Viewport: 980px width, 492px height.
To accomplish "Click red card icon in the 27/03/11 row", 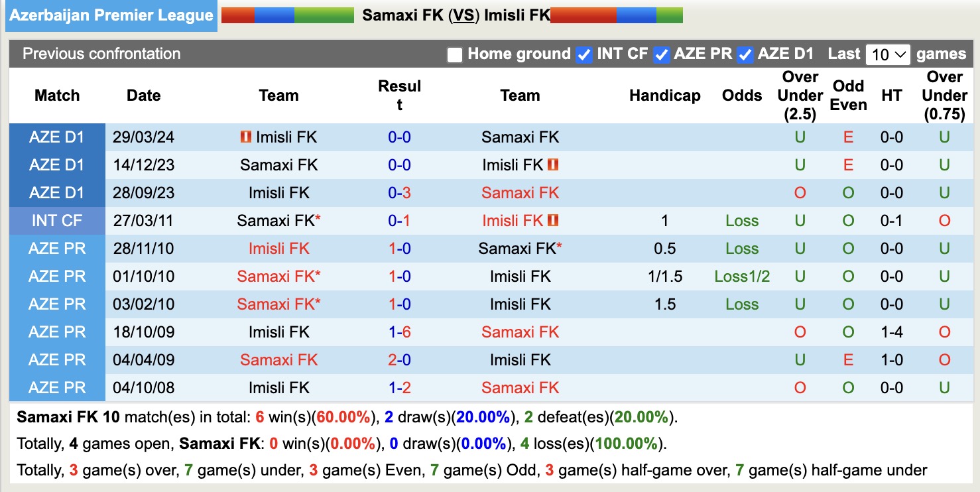I will [x=553, y=220].
